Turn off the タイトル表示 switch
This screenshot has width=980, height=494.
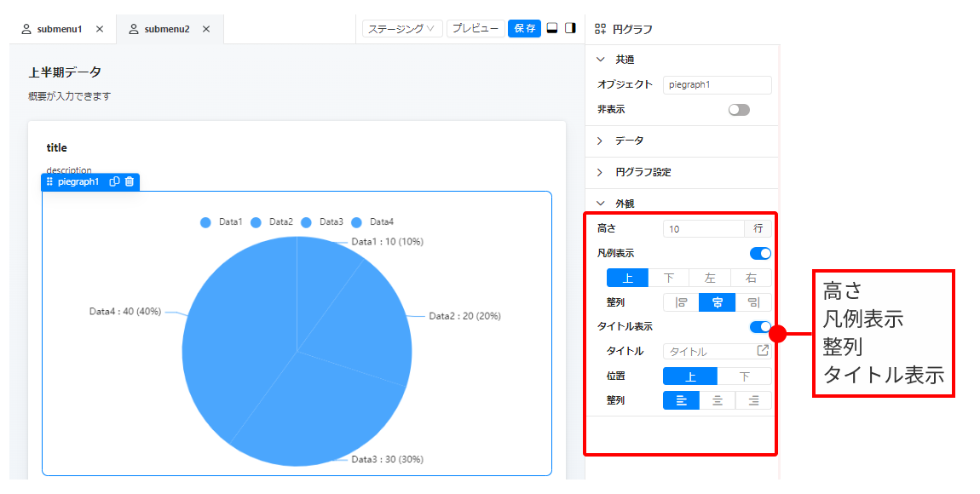tap(760, 326)
